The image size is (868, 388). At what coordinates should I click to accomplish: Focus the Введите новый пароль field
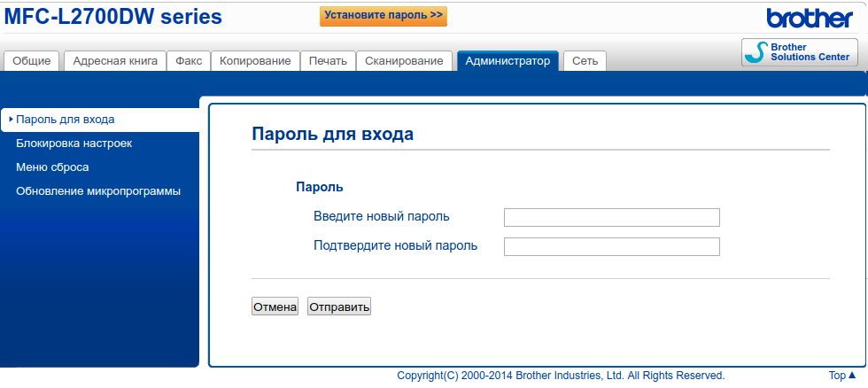(x=611, y=218)
